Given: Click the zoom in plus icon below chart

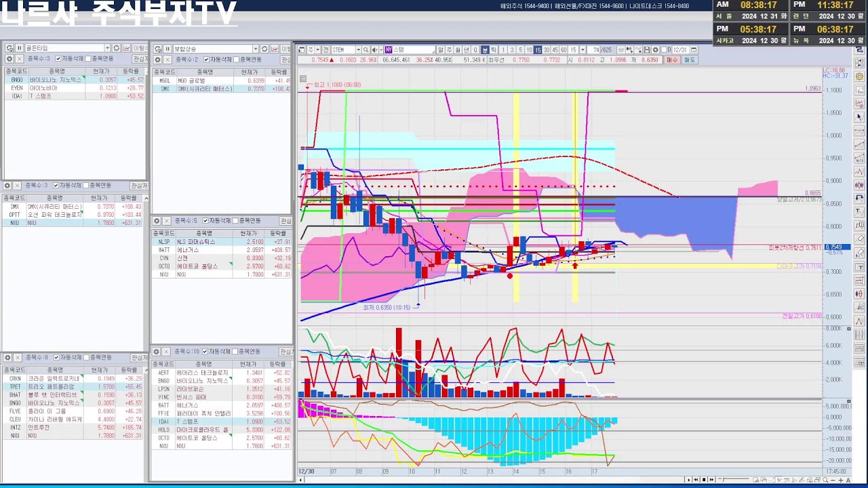Looking at the screenshot, I should [841, 480].
